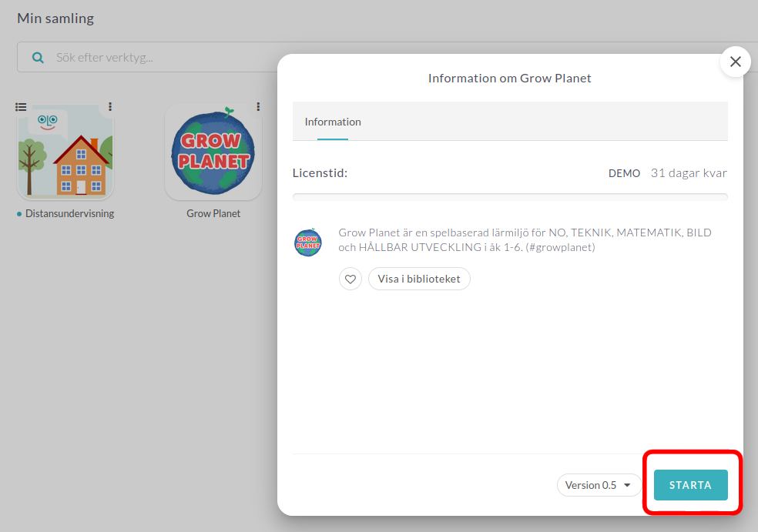The image size is (758, 532).
Task: Close the Grow Planet information dialog
Action: pos(735,62)
